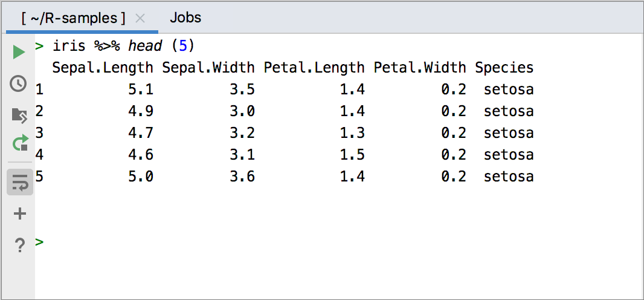Click the green Run execute icon
644x300 pixels.
(19, 53)
